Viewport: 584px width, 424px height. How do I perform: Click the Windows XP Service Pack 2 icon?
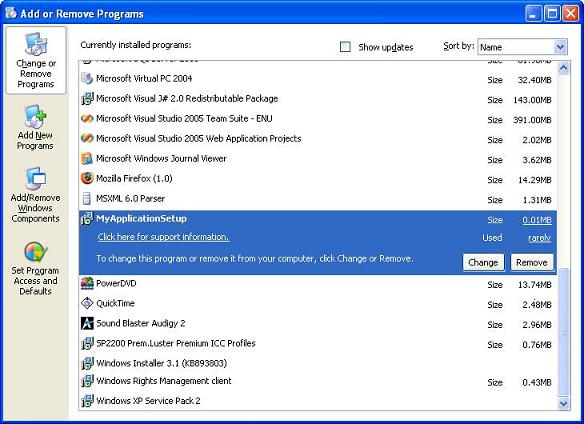coord(87,401)
